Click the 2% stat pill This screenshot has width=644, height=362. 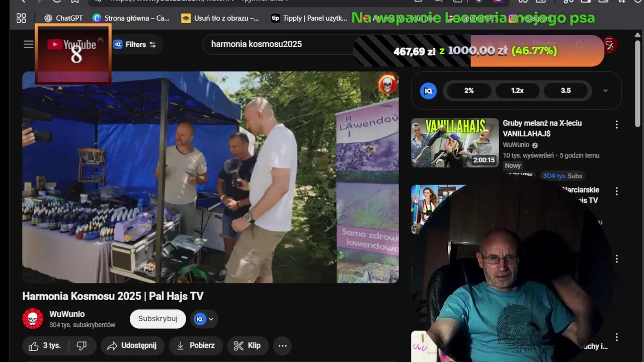click(x=469, y=90)
